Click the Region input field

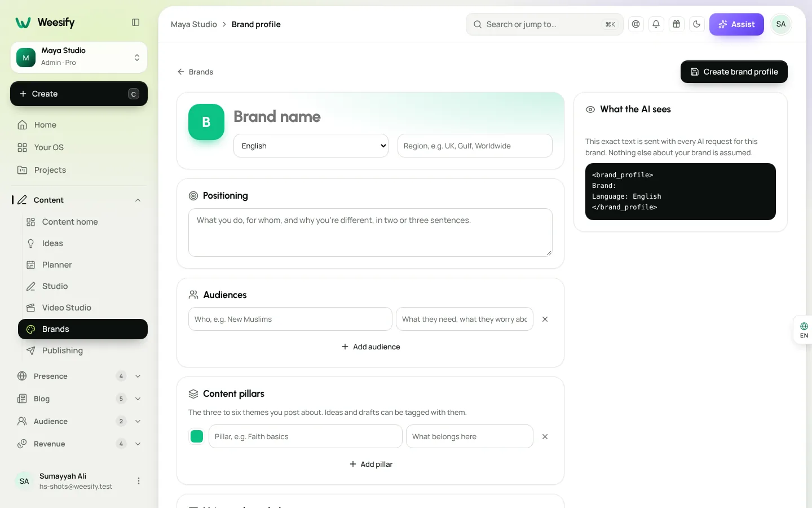pos(475,146)
